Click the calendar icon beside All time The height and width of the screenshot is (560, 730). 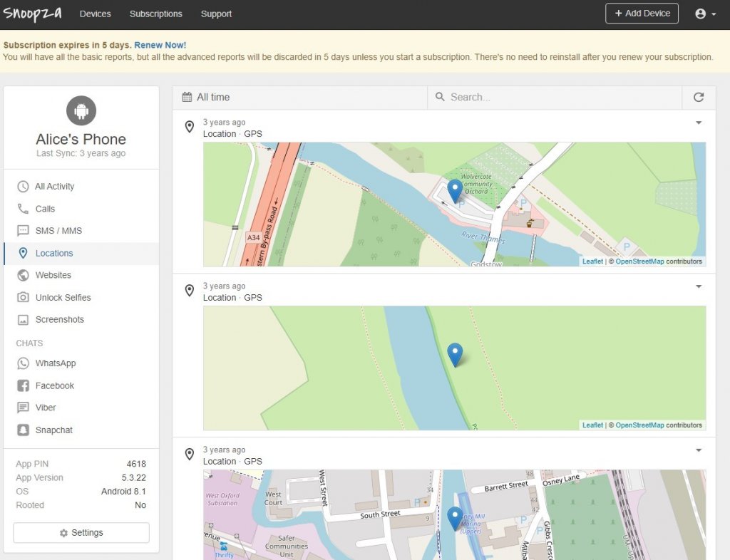187,97
